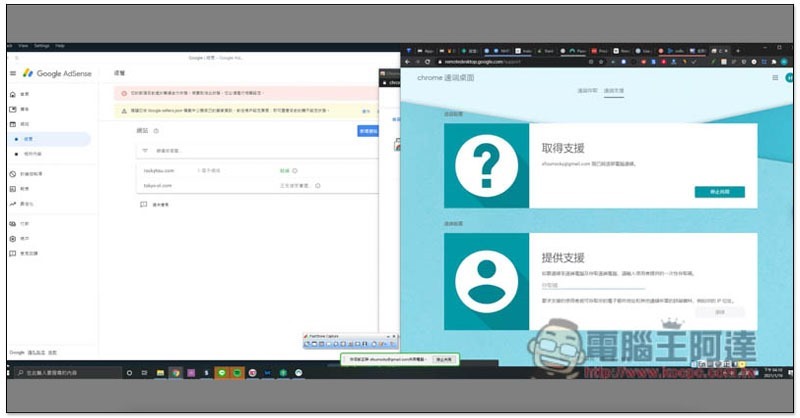Open the Settings menu in top menu bar
Image resolution: width=800 pixels, height=418 pixels.
(42, 46)
